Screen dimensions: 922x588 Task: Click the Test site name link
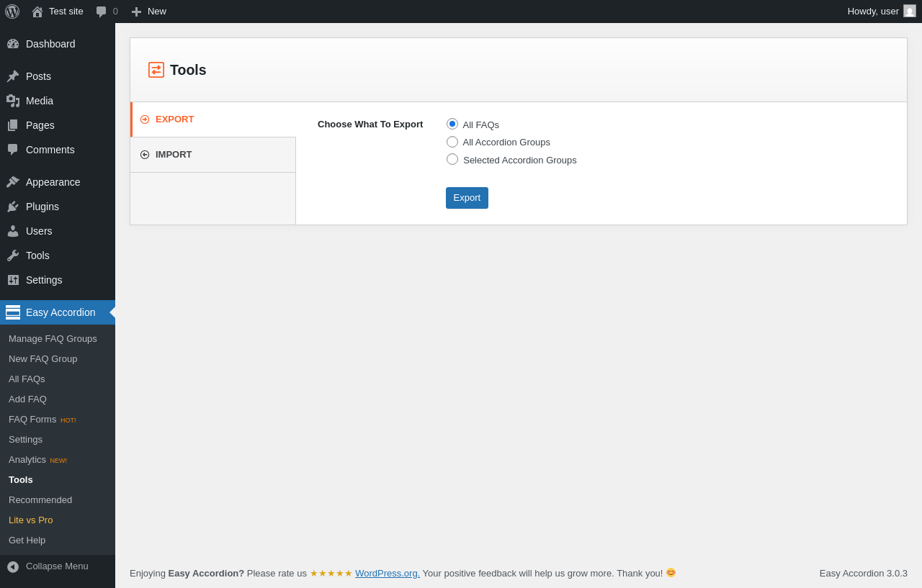(66, 12)
